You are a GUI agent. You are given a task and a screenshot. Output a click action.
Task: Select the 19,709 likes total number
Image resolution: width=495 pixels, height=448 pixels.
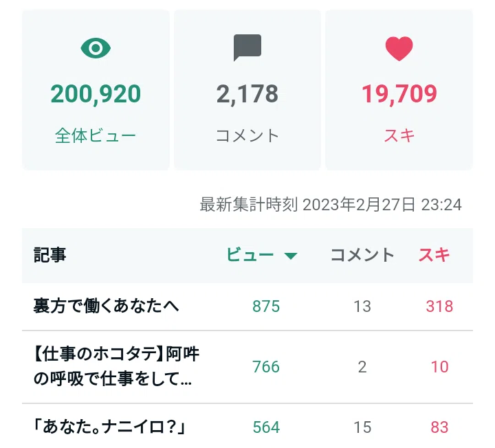click(399, 94)
